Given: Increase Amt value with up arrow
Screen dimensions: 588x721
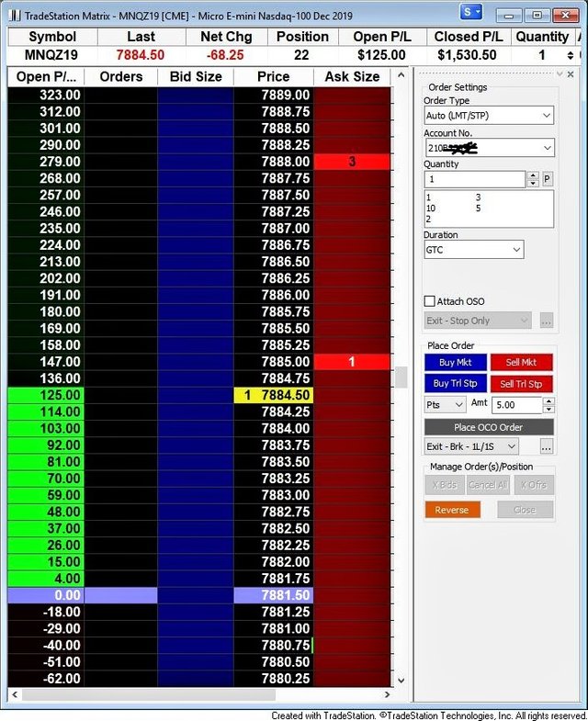Looking at the screenshot, I should (x=548, y=401).
